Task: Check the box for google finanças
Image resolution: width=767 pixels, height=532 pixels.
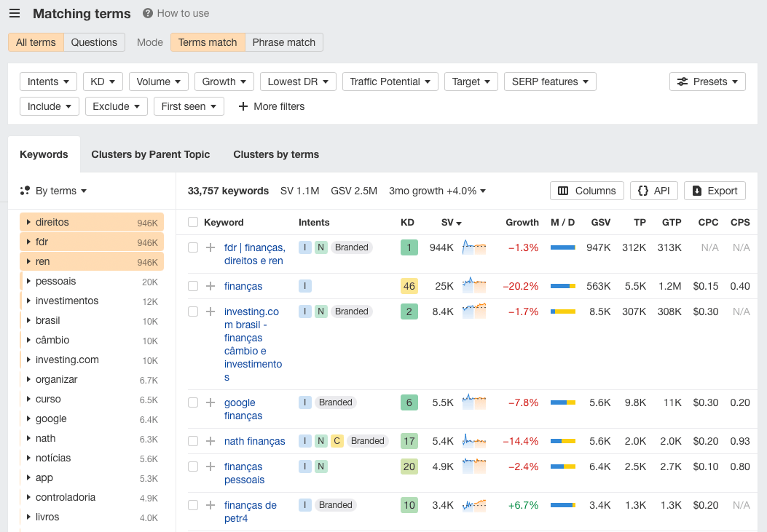Action: point(193,402)
